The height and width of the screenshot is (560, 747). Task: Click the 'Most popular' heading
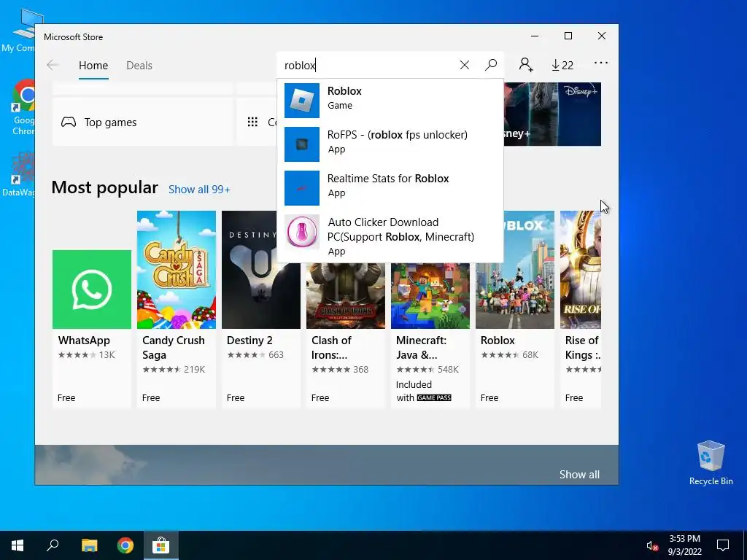(x=105, y=187)
